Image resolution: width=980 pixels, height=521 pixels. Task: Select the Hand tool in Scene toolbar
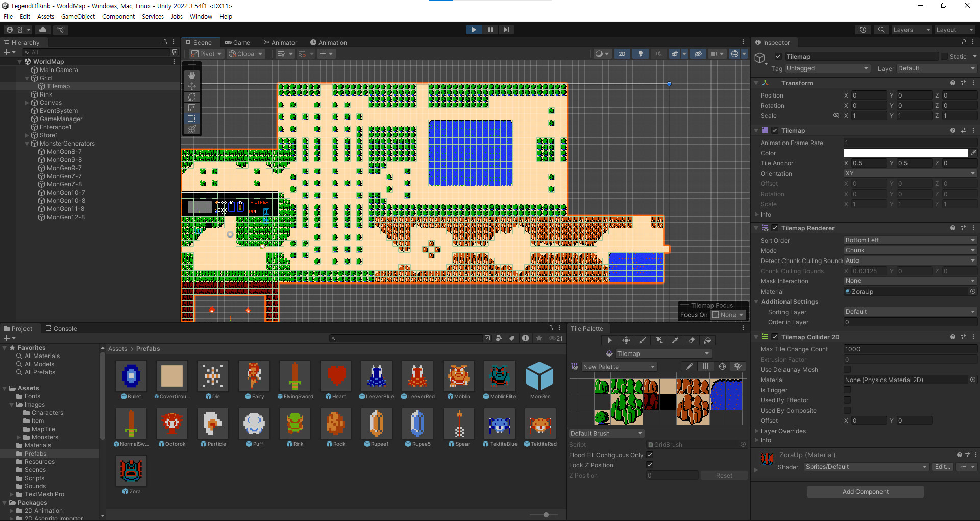(x=192, y=76)
